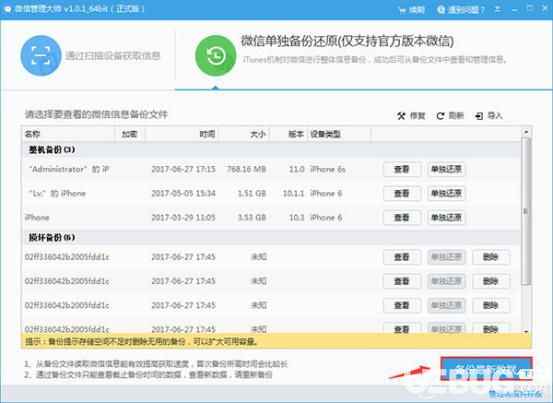
Task: Click the 遇到问题? text link
Action: pyautogui.click(x=466, y=10)
